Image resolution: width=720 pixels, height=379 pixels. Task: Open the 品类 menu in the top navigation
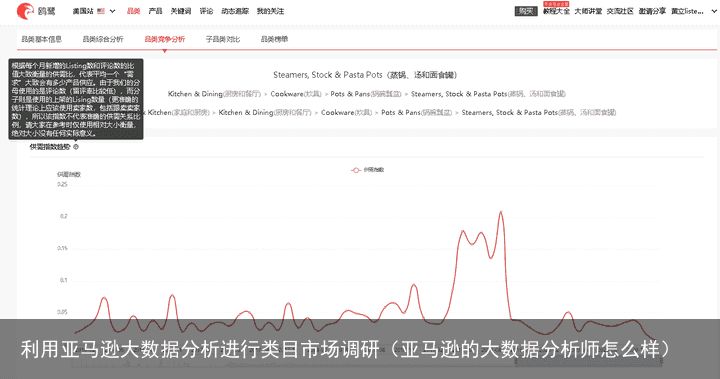click(x=134, y=11)
